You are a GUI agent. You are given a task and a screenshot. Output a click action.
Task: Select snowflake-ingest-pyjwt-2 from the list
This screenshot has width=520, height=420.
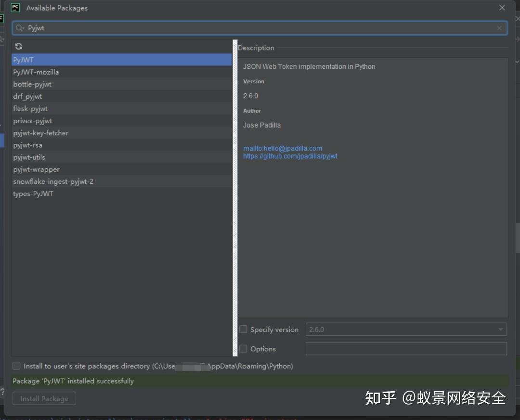tap(53, 181)
